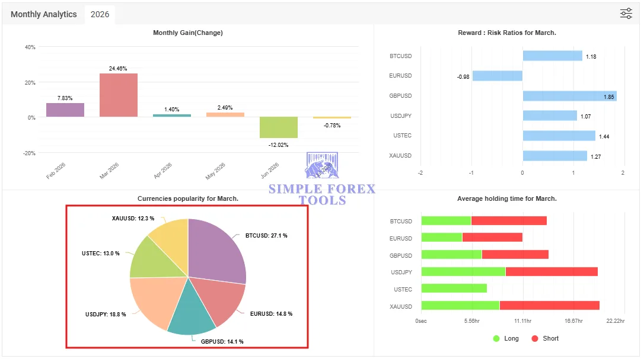Click the USTEC 1.44 reward-risk bar
The height and width of the screenshot is (359, 644).
point(559,136)
